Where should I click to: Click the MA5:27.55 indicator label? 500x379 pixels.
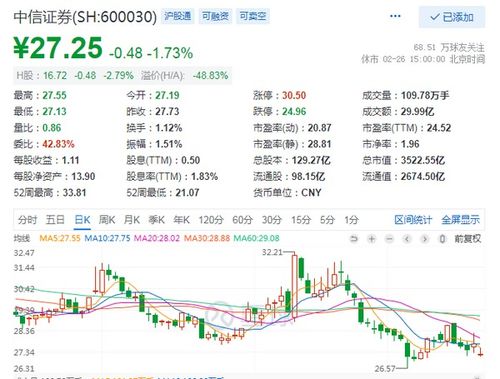[x=60, y=238]
